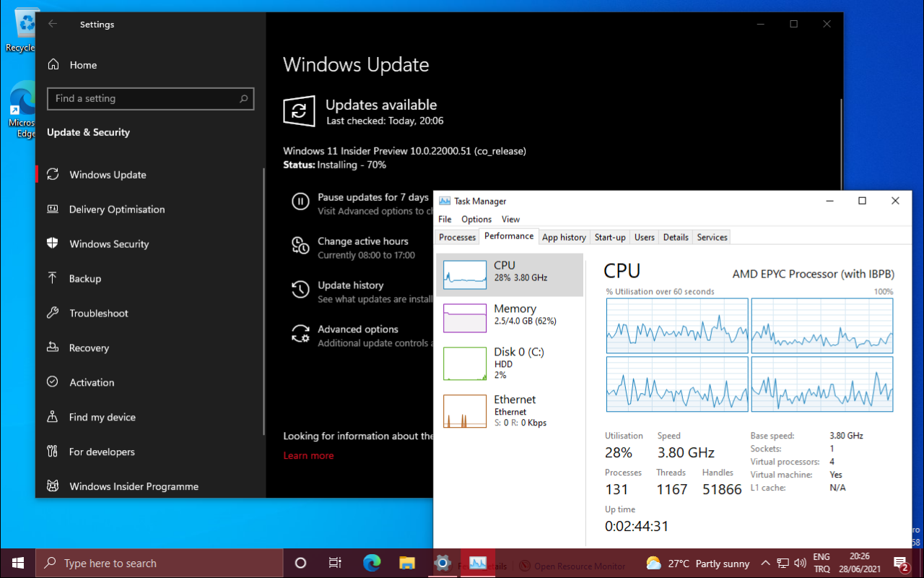Click the AMD EPYC Processor (with IBPB) label
This screenshot has height=578, width=924.
coord(814,275)
